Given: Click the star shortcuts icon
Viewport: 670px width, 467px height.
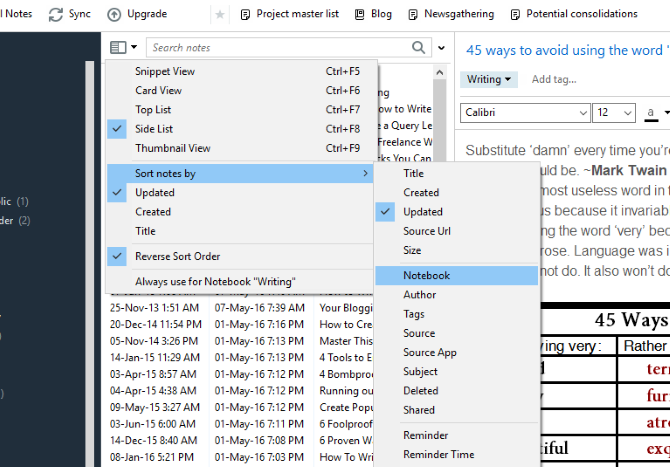Looking at the screenshot, I should click(220, 14).
